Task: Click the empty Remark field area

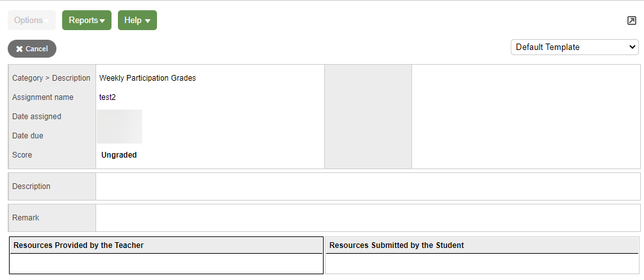Action: pos(367,218)
